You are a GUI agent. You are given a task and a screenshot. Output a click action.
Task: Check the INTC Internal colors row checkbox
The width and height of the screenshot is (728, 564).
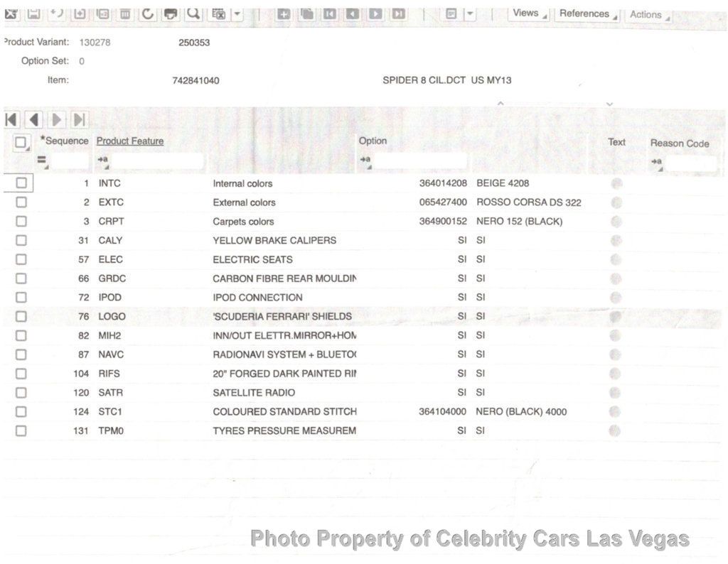[21, 183]
